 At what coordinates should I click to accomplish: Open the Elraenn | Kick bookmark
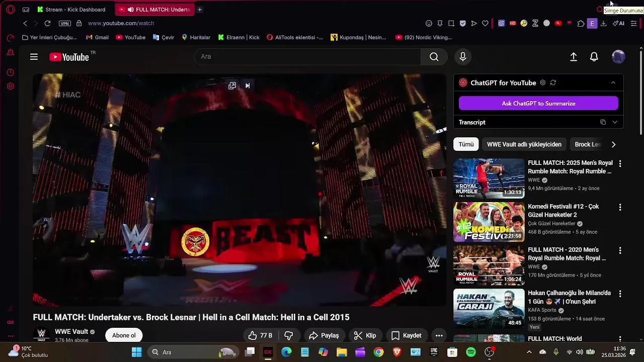coord(238,37)
